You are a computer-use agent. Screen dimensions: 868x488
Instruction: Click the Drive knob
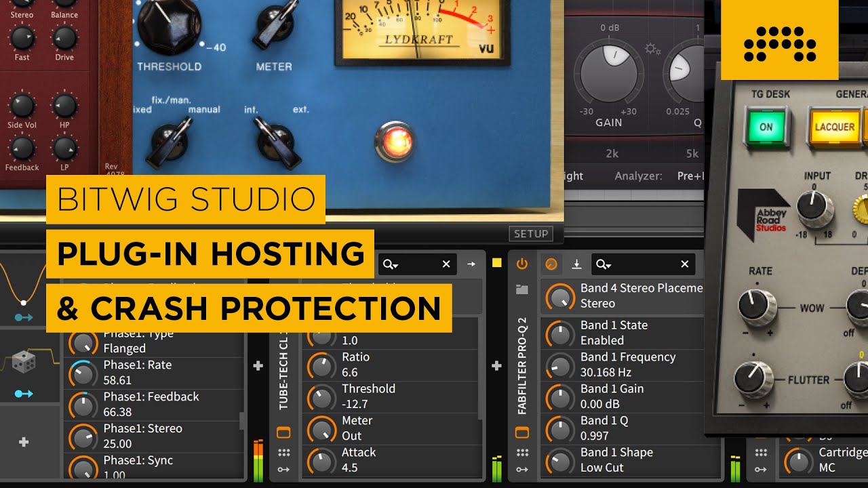tap(64, 38)
